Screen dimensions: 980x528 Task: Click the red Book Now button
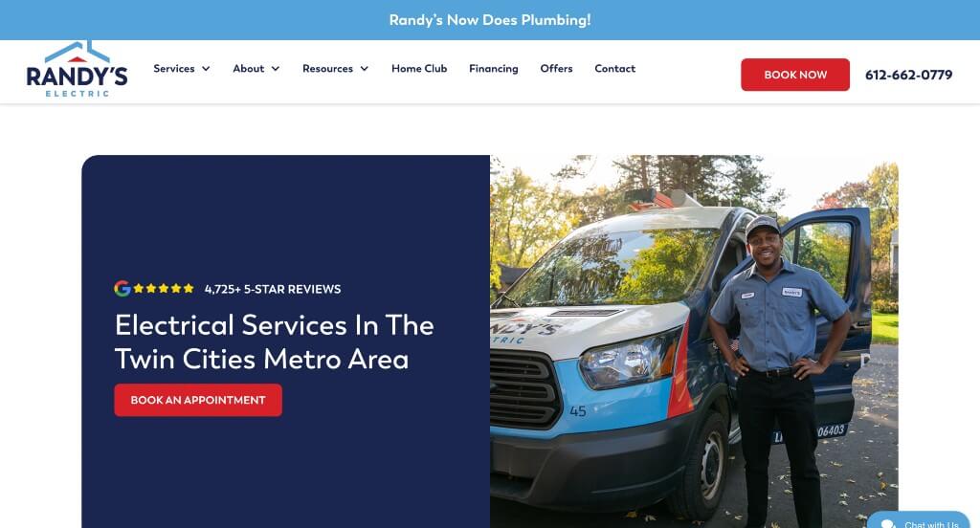795,75
